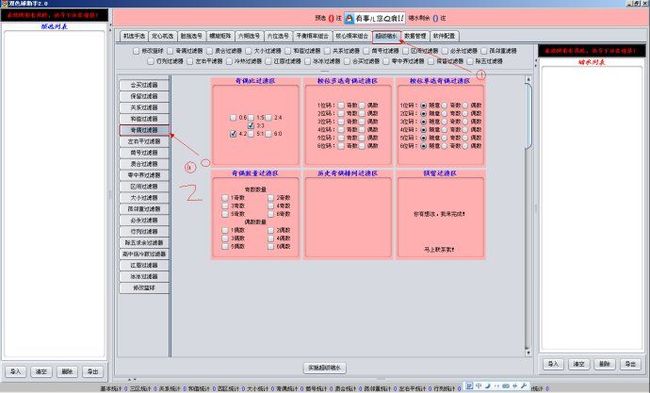Viewport: 650px width, 393px height.
Task: Check the 2:4 odd-even ratio box
Action: tap(269, 118)
